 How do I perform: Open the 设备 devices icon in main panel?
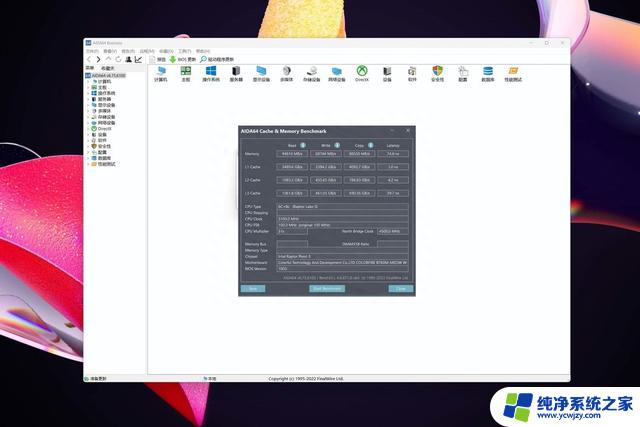click(x=387, y=74)
